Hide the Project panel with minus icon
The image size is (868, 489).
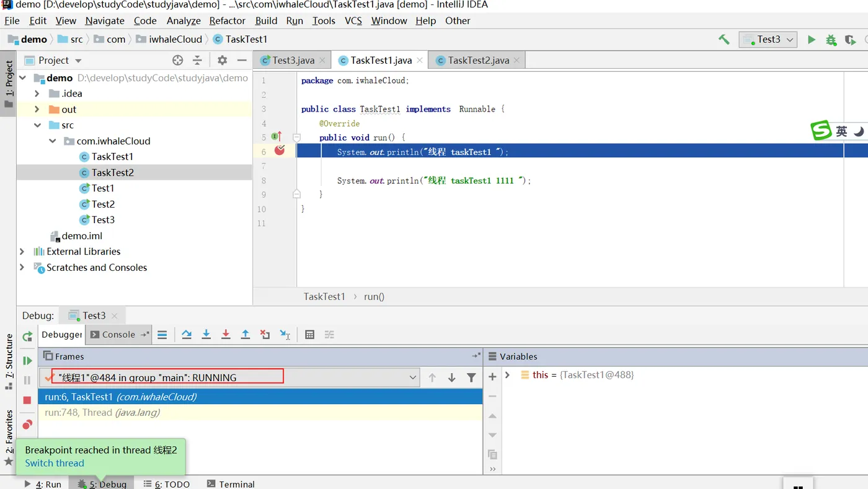[242, 60]
